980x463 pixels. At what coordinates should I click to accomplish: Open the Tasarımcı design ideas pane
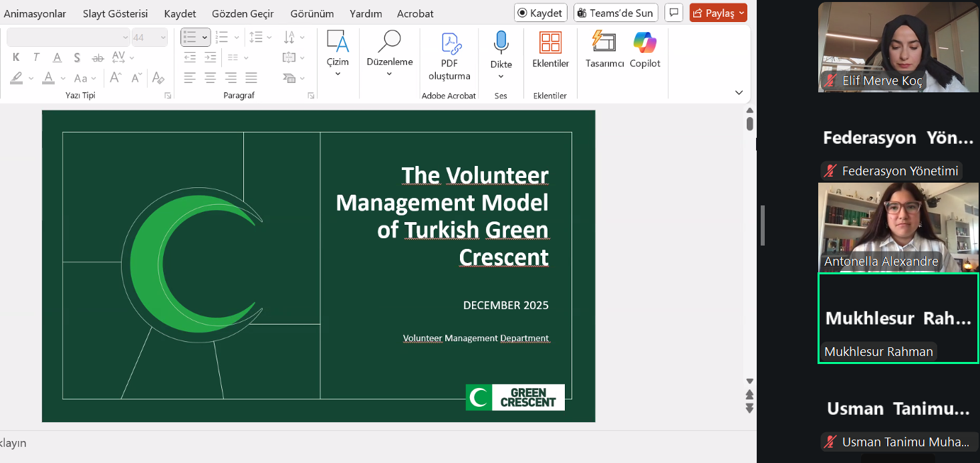coord(604,50)
